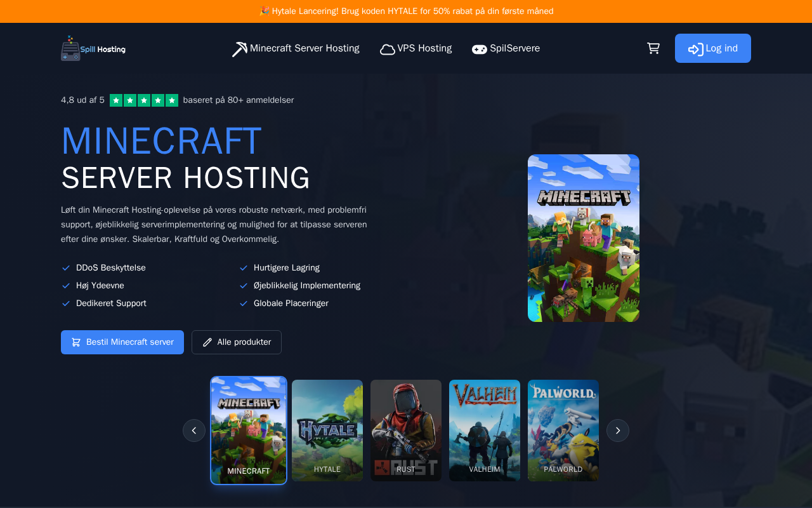Click 'Høj Ydeevne' feature text
The height and width of the screenshot is (508, 812).
point(100,286)
